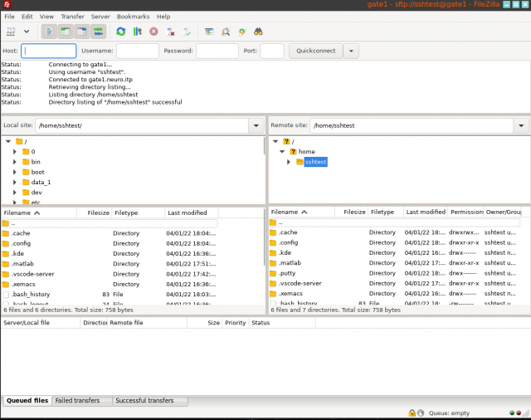The height and width of the screenshot is (420, 531).
Task: Select remote .xemacs folder
Action: (x=394, y=294)
